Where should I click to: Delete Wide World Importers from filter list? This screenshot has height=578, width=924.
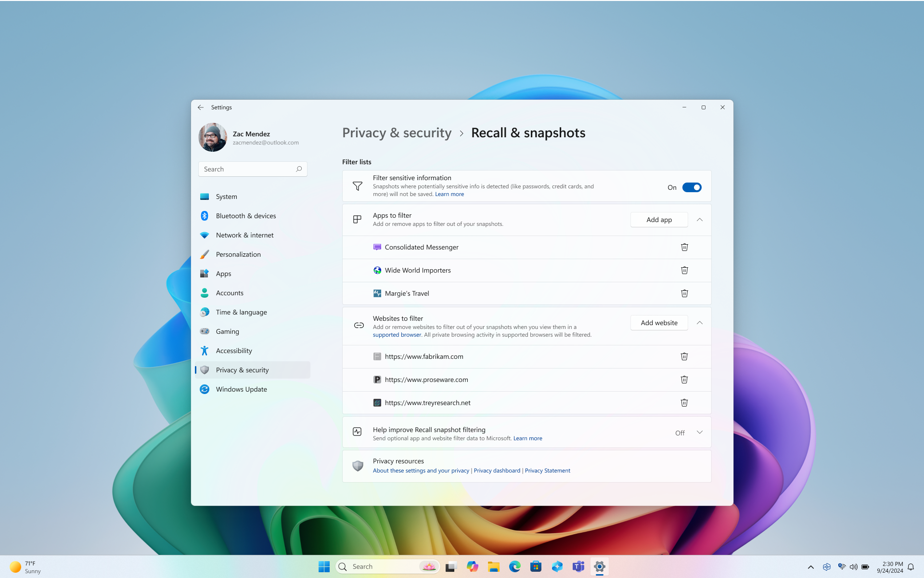684,270
